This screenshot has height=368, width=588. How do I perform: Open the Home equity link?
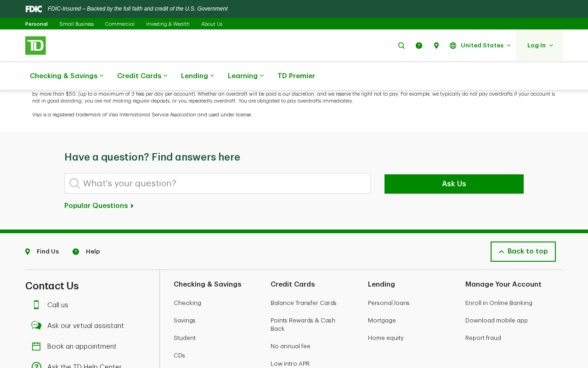pyautogui.click(x=386, y=338)
